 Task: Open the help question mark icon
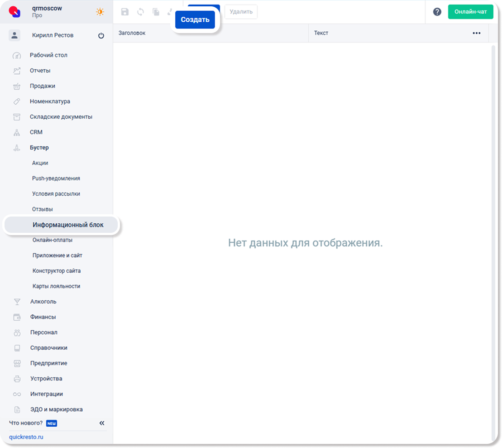pos(437,12)
